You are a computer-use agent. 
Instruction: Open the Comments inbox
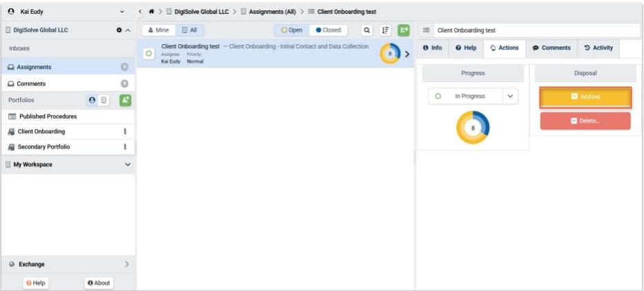point(68,83)
